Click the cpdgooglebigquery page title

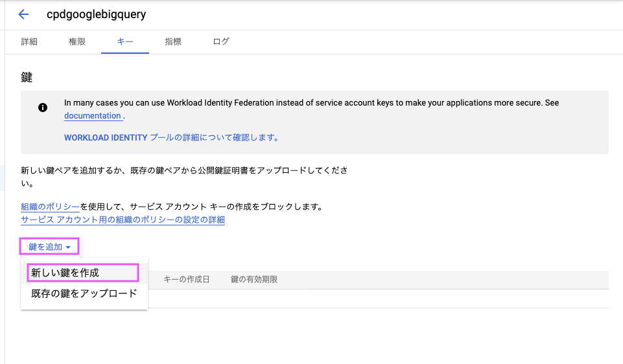(x=96, y=14)
